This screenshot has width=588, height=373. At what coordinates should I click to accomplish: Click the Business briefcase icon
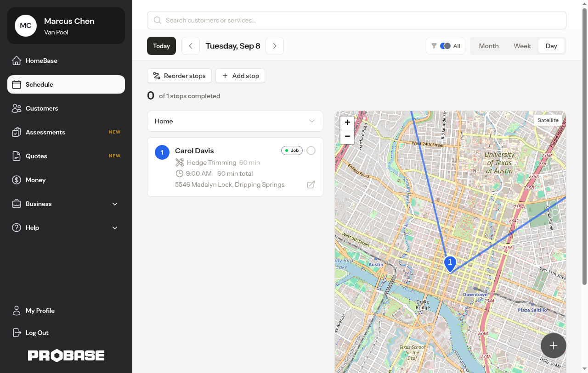tap(17, 204)
